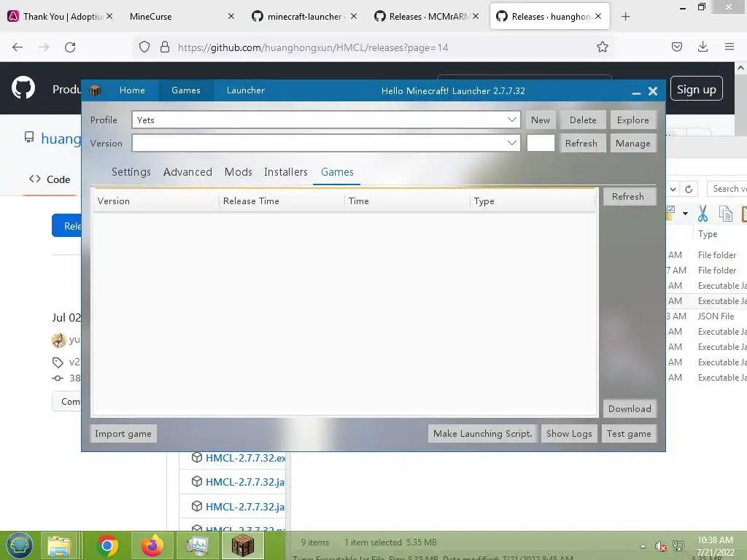747x560 pixels.
Task: Click the Copy icon in Explorer
Action: 725,214
